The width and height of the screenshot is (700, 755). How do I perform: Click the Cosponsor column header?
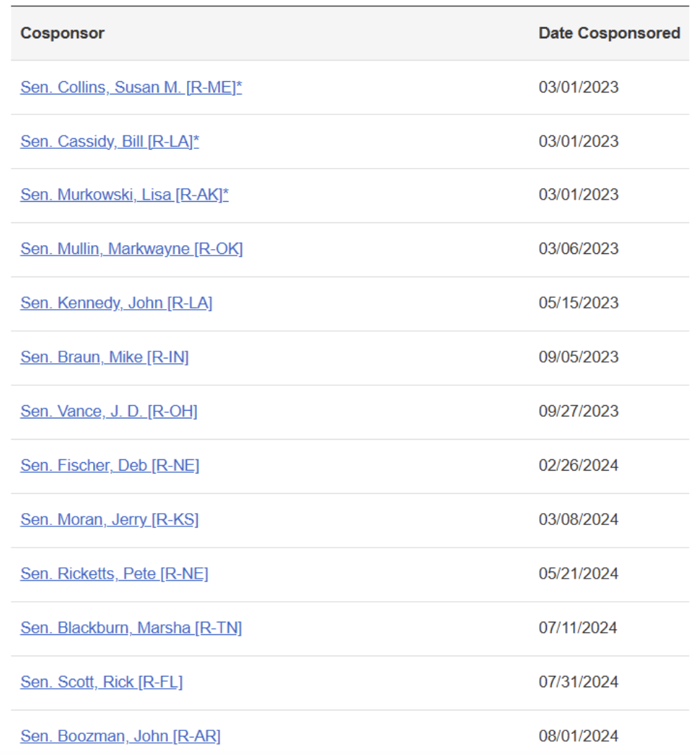click(x=62, y=33)
